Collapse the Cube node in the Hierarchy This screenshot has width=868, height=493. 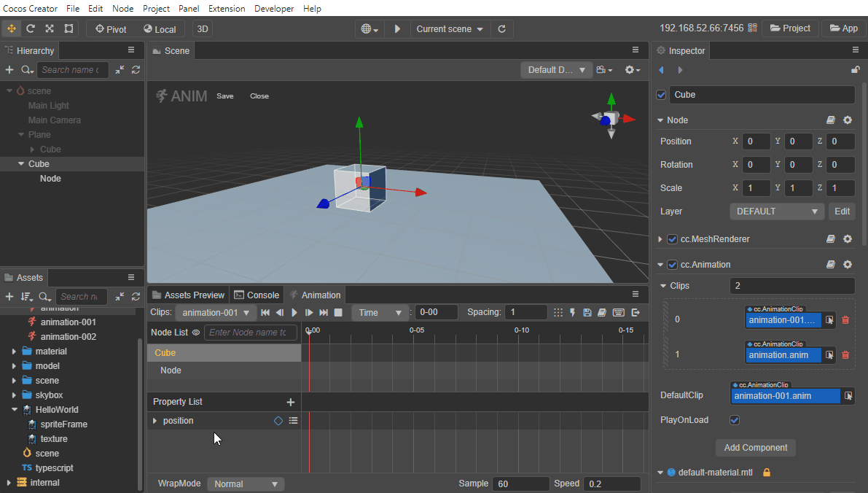pos(21,164)
